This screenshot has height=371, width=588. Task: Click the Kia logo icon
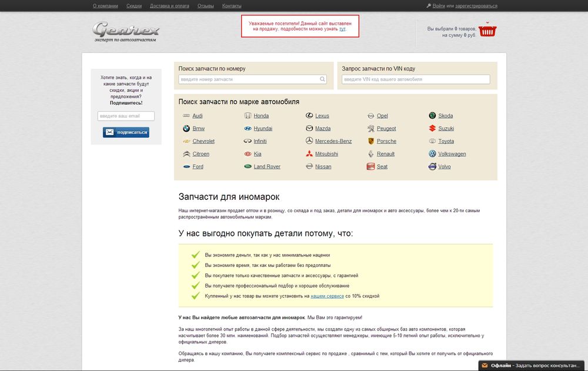(248, 154)
